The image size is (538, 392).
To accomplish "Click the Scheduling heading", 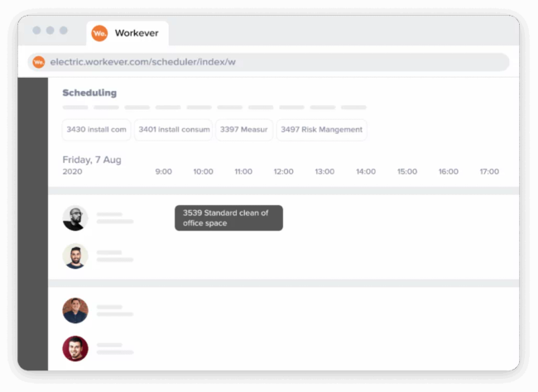I will coord(89,93).
